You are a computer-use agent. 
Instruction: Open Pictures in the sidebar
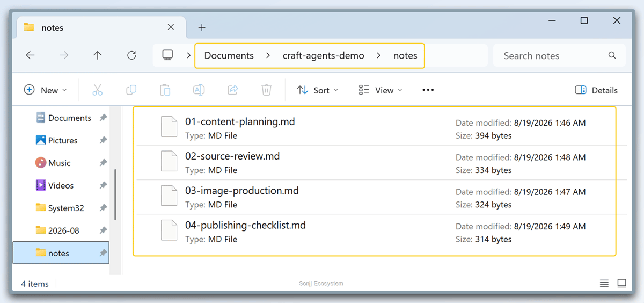[56, 140]
